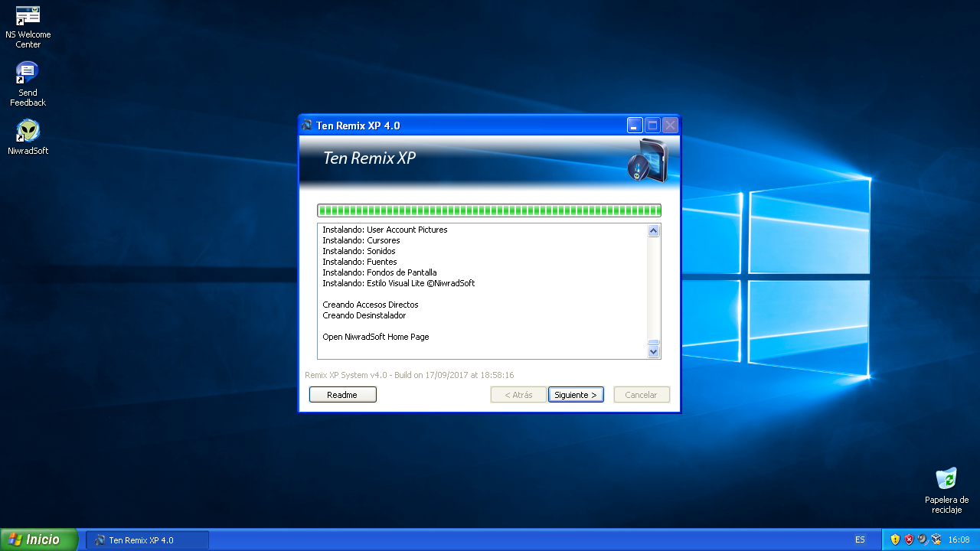Click the ES language indicator in the taskbar

(859, 539)
